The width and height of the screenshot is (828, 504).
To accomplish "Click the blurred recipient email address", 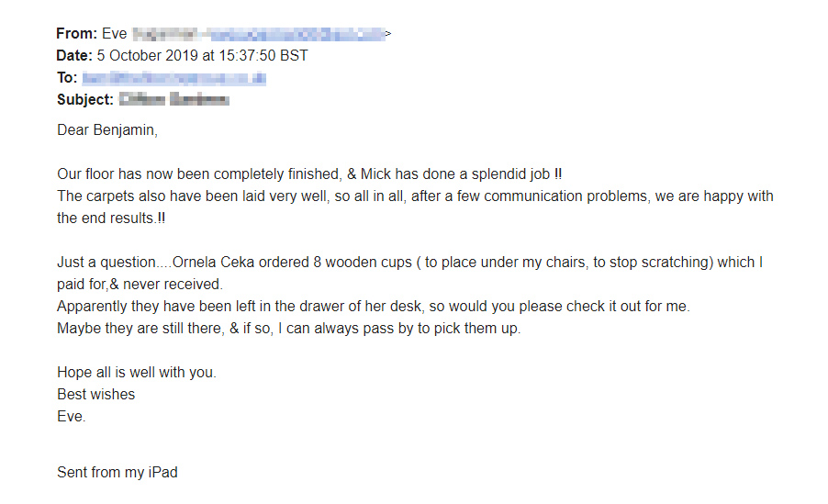I will (173, 78).
